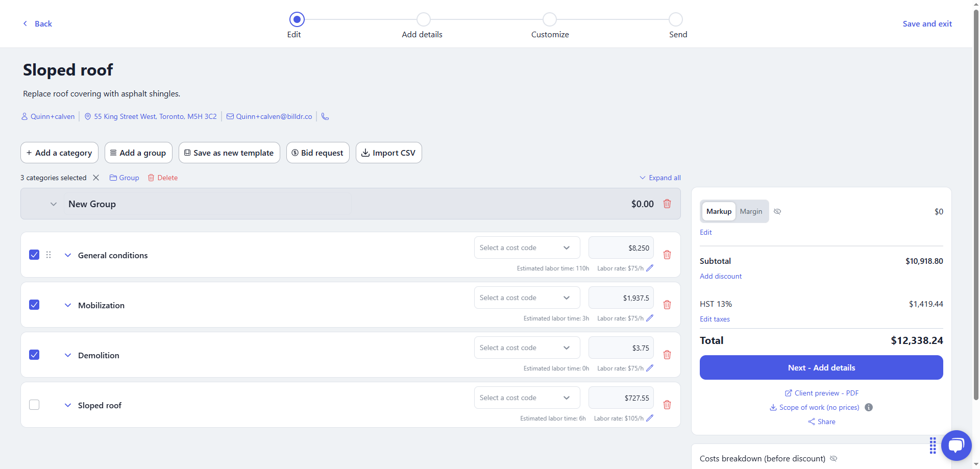
Task: Open cost code dropdown for Sloped roof
Action: [527, 398]
